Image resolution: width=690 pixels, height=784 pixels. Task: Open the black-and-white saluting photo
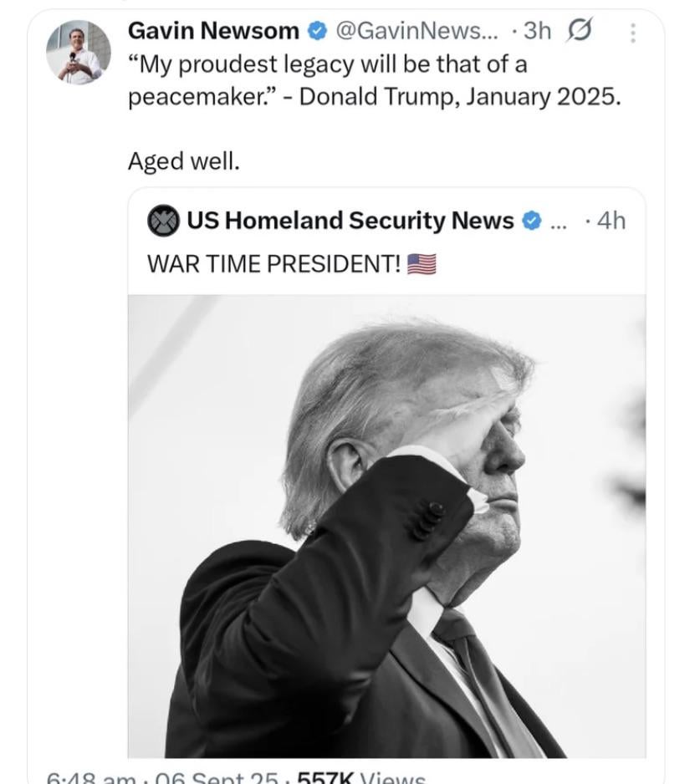[386, 527]
